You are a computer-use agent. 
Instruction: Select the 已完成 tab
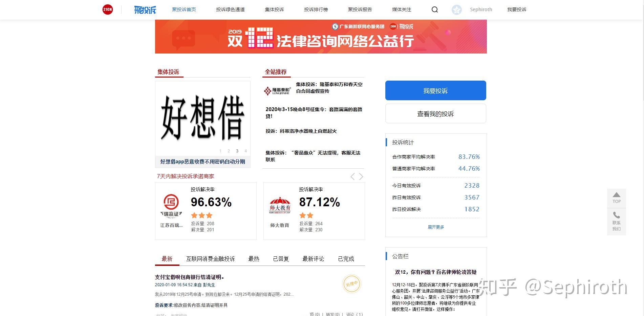[x=346, y=259]
